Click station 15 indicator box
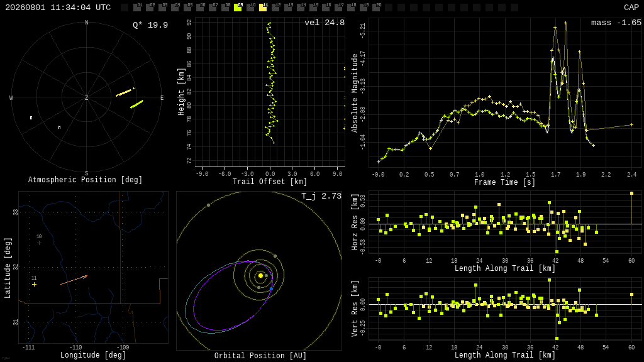Screen dimensions: 644x362 click(x=313, y=7)
